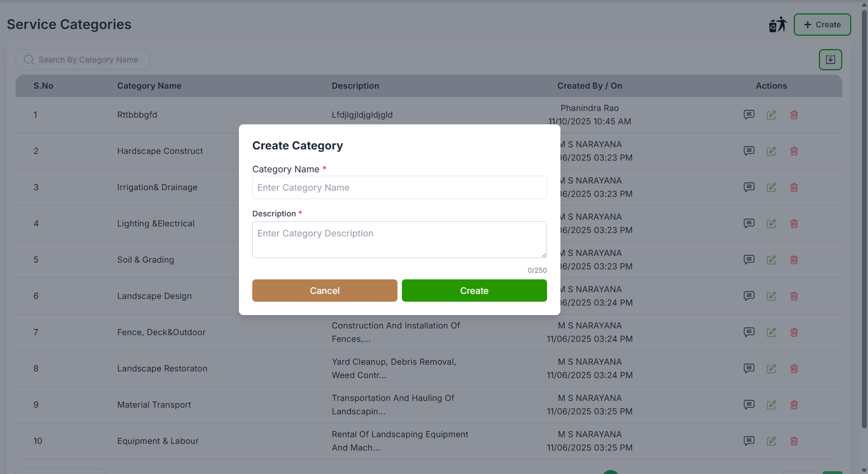The width and height of the screenshot is (868, 474).
Task: Edit the Equipment & Labour category
Action: point(771,441)
